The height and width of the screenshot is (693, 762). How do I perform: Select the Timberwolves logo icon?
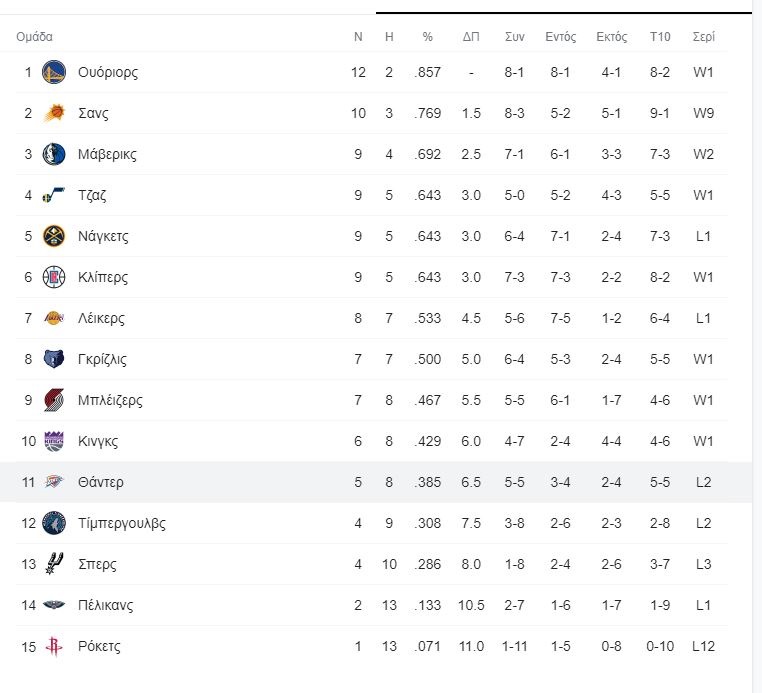53,523
